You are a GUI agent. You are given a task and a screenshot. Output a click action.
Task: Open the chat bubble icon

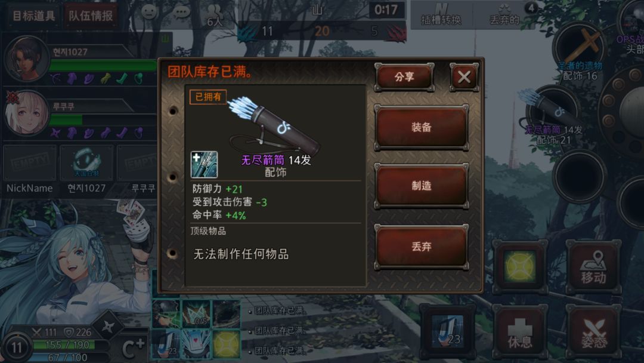coord(181,11)
